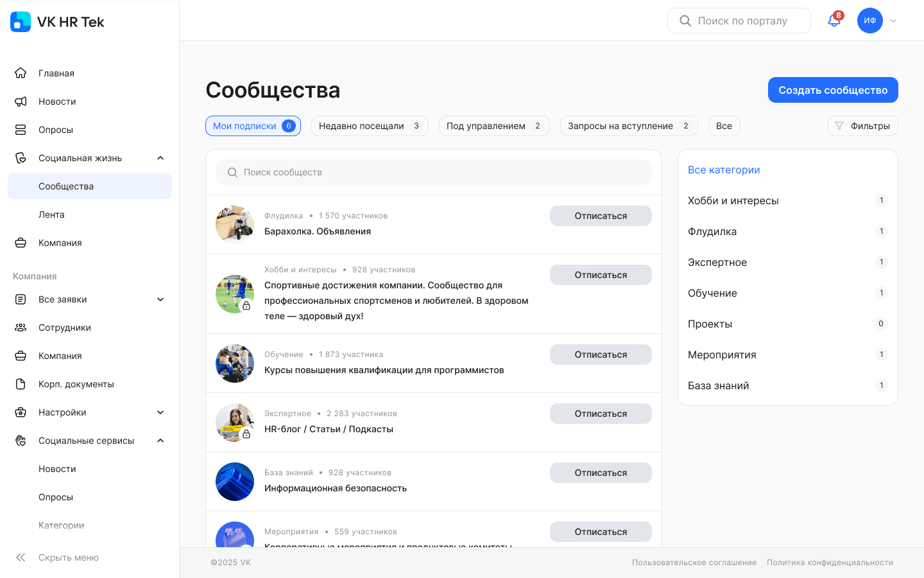The height and width of the screenshot is (578, 924).
Task: Open Корп. документы via its document icon
Action: click(21, 383)
